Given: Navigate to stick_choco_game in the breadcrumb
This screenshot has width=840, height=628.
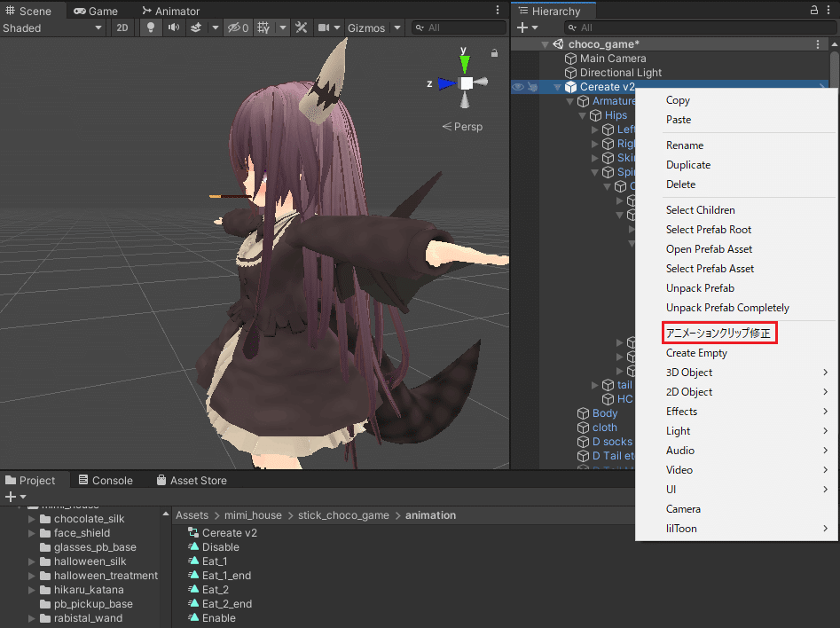Looking at the screenshot, I should point(343,515).
